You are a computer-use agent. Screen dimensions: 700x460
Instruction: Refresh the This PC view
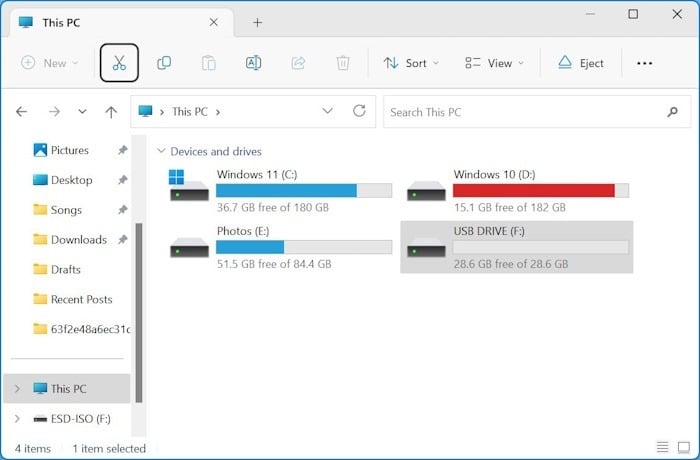(359, 111)
